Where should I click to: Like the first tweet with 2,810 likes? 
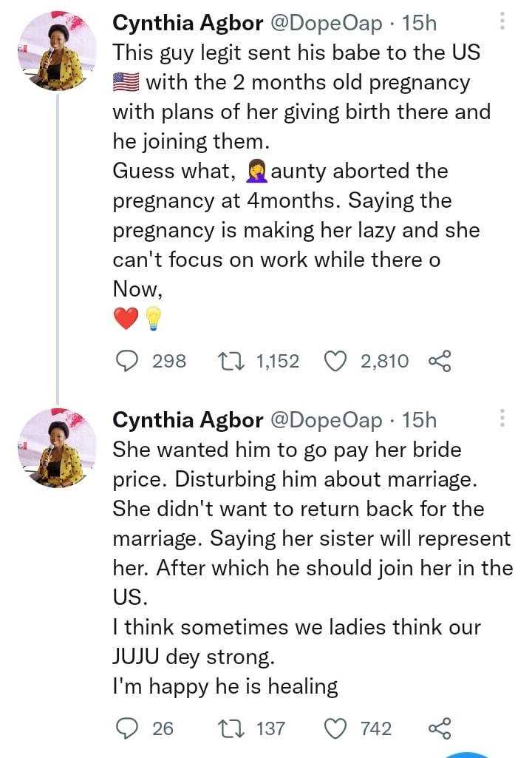click(x=336, y=361)
